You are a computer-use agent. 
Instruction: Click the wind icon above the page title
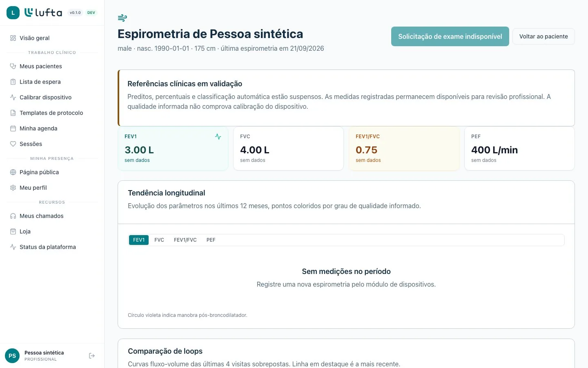[122, 18]
